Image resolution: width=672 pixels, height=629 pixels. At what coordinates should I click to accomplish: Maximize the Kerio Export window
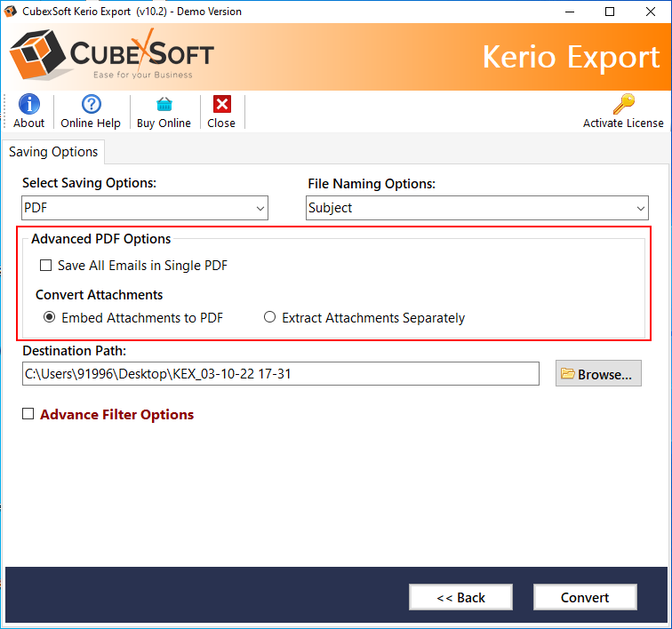(x=610, y=12)
